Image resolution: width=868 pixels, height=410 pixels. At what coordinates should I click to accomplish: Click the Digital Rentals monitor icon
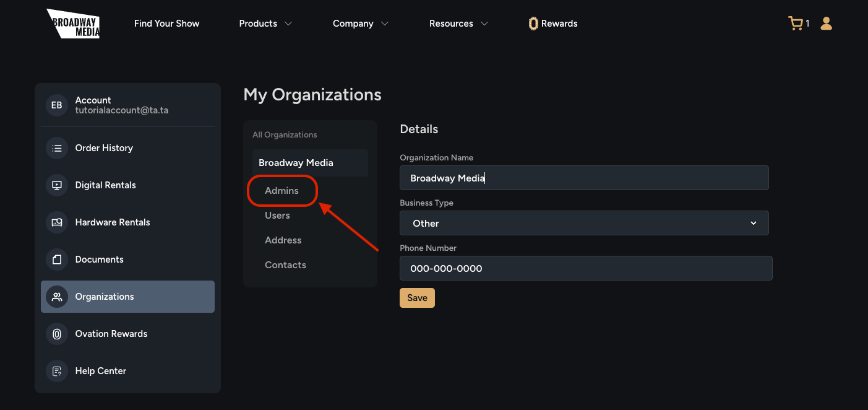56,185
